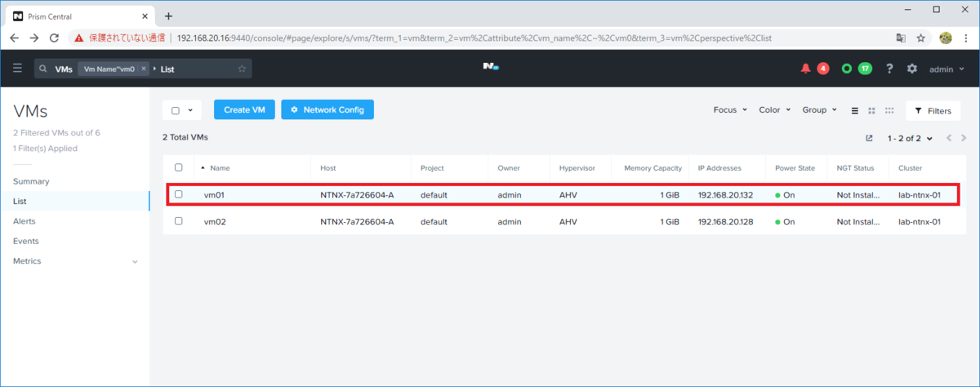The height and width of the screenshot is (387, 980).
Task: Click the Memory Capacity column header
Action: (653, 167)
